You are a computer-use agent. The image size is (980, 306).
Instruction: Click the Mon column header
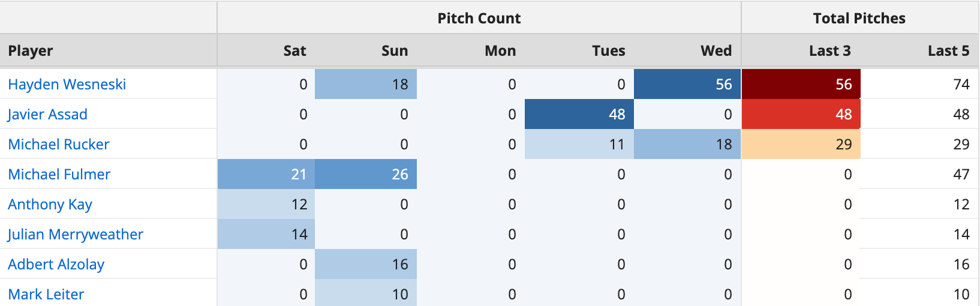coord(500,51)
